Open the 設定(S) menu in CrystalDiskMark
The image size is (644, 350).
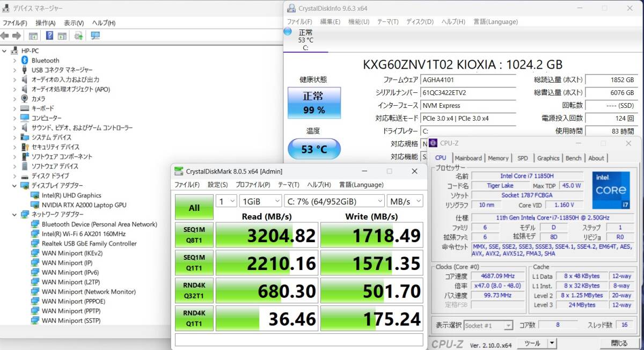217,185
